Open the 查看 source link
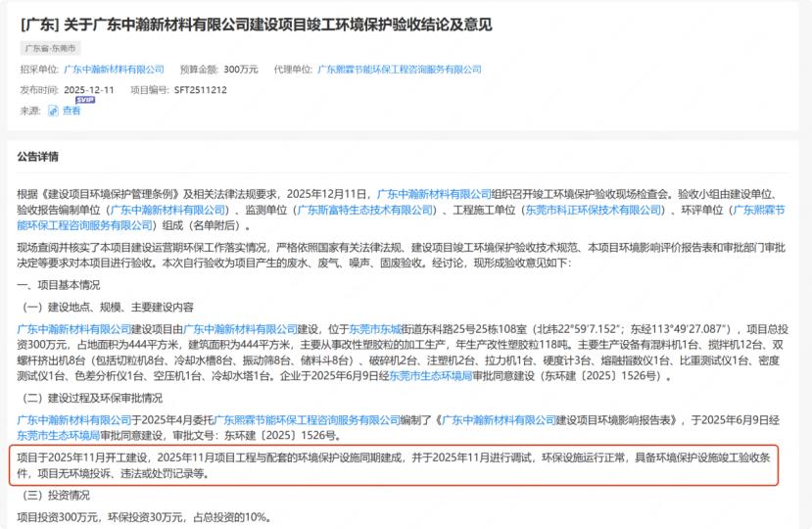The width and height of the screenshot is (812, 529). point(72,111)
